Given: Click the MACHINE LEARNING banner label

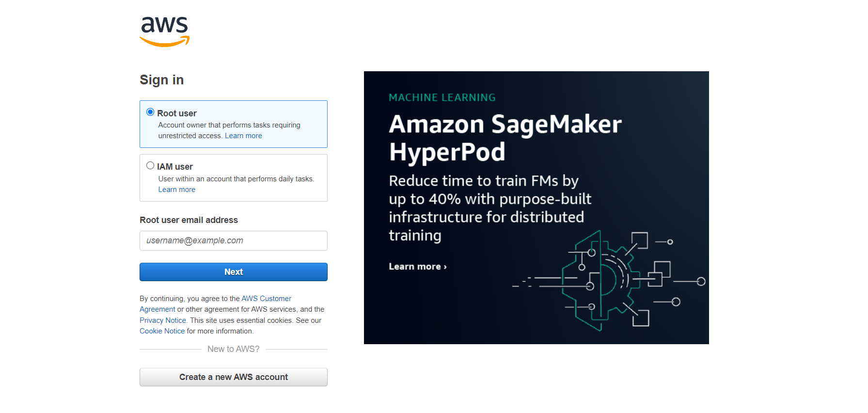Looking at the screenshot, I should [442, 97].
